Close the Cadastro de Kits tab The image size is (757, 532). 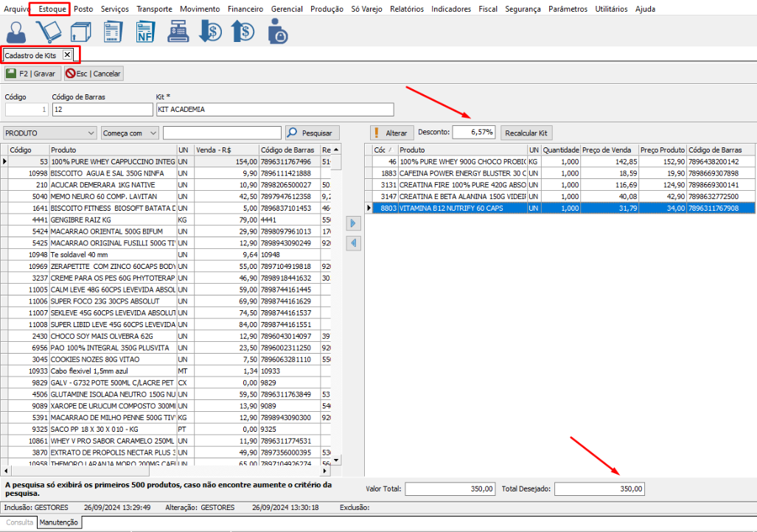point(67,55)
